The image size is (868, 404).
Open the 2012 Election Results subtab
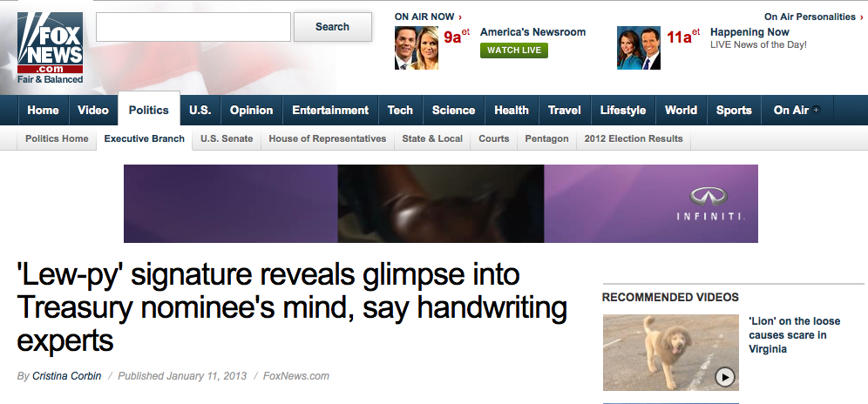tap(634, 139)
